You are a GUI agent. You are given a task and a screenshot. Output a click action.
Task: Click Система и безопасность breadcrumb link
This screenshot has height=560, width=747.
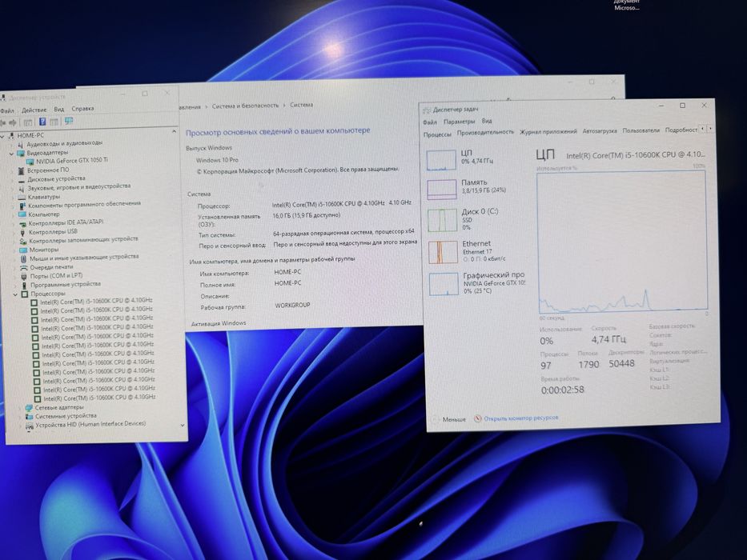pyautogui.click(x=245, y=106)
